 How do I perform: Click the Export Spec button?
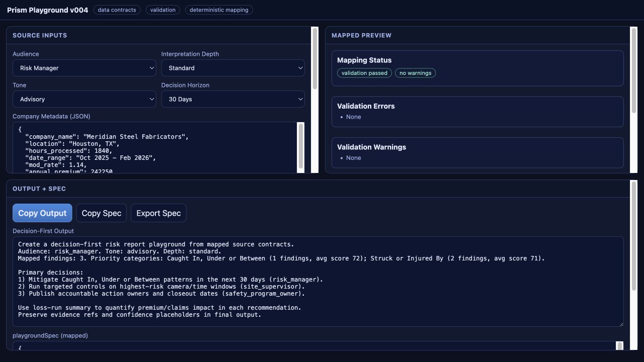click(x=158, y=213)
